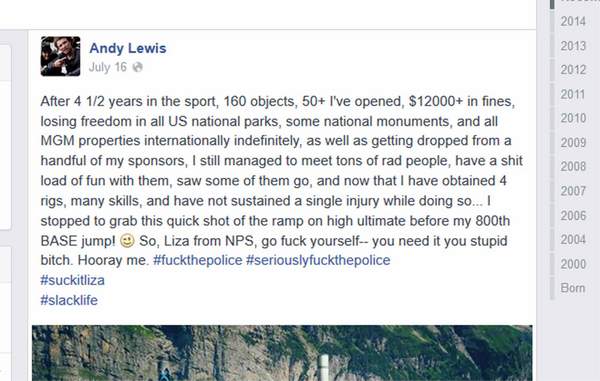Jump to 2013 on the timeline
Viewport: 600px width, 381px height.
pos(573,46)
